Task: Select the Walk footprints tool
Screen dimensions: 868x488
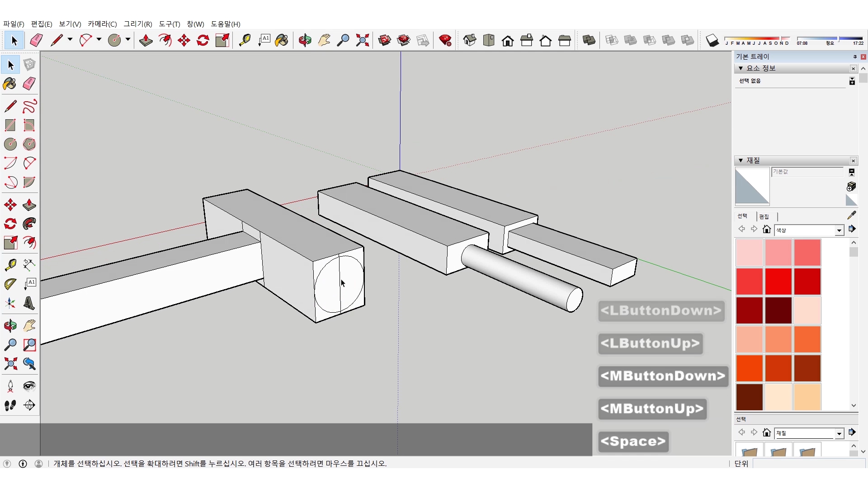Action: coord(10,405)
